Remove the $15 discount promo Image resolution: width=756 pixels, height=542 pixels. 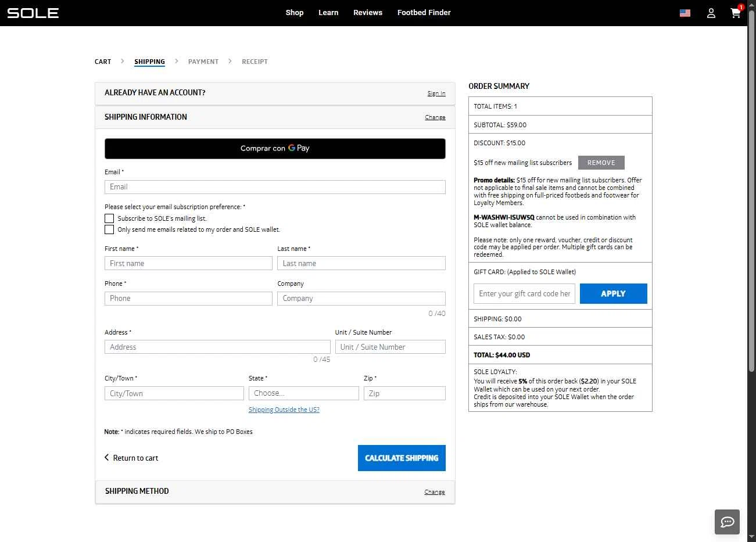[601, 163]
